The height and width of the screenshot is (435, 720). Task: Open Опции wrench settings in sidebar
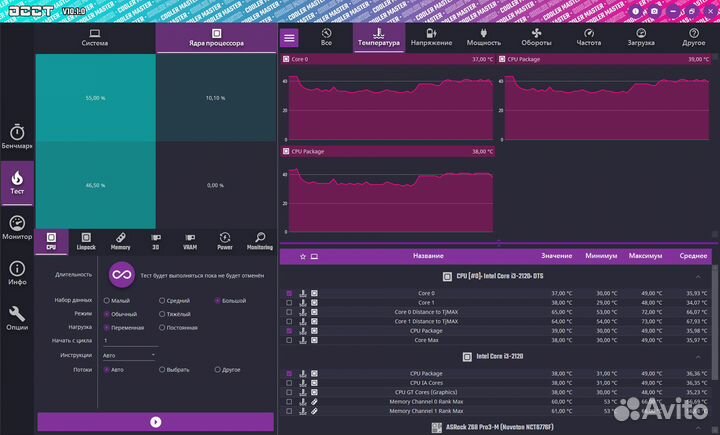[x=17, y=318]
